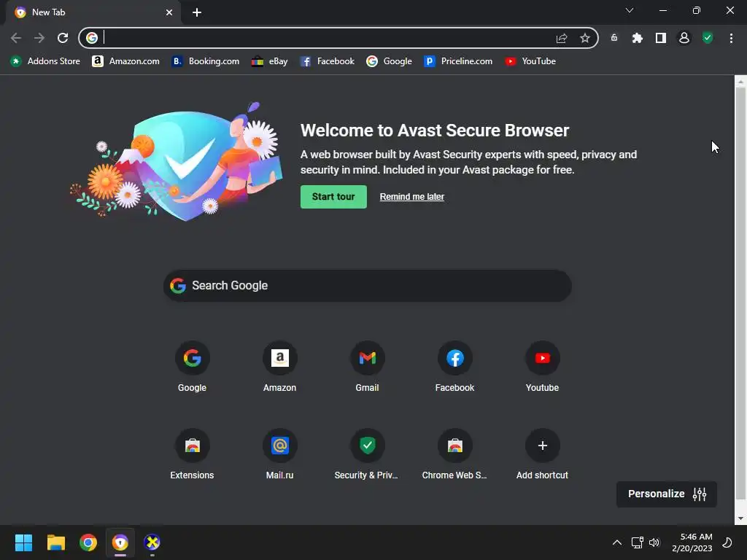Go back using the back arrow

click(16, 38)
